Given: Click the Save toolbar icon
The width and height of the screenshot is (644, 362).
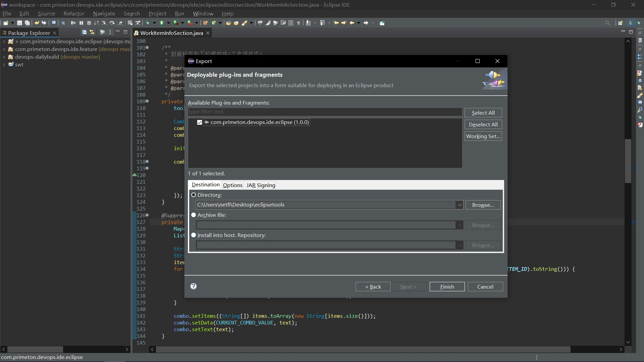Looking at the screenshot, I should [x=19, y=23].
